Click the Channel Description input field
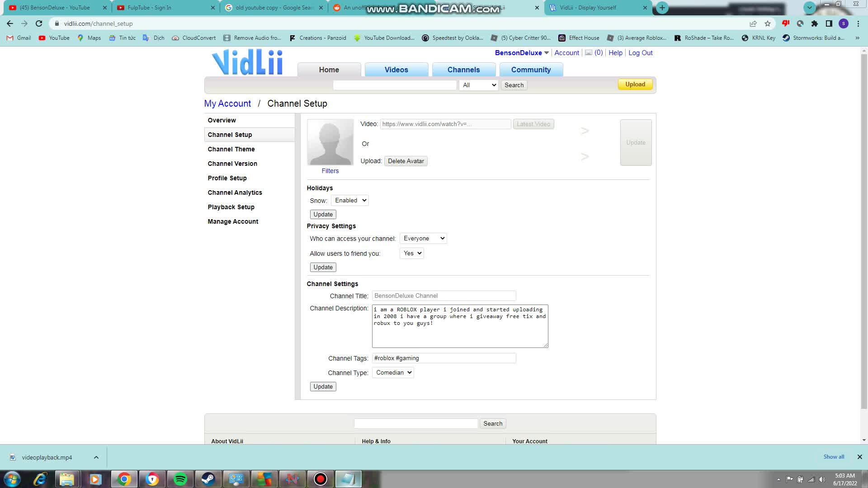 [460, 326]
